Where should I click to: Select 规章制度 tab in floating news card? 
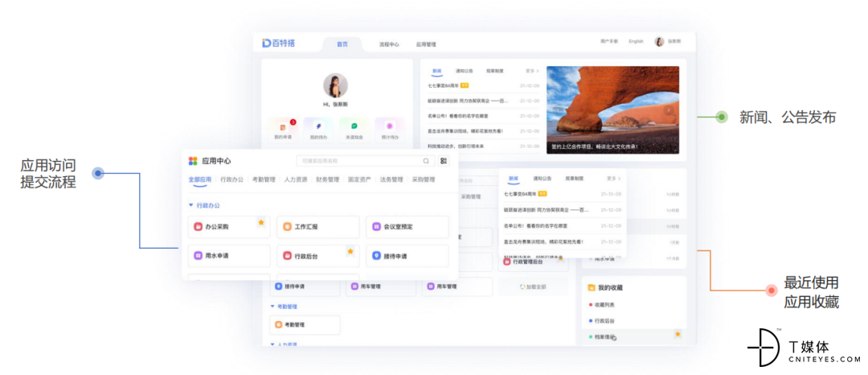point(575,179)
